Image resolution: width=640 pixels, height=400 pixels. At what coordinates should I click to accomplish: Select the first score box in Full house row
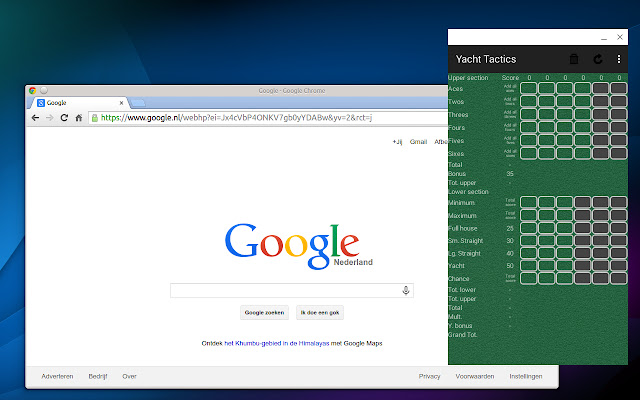pos(529,228)
